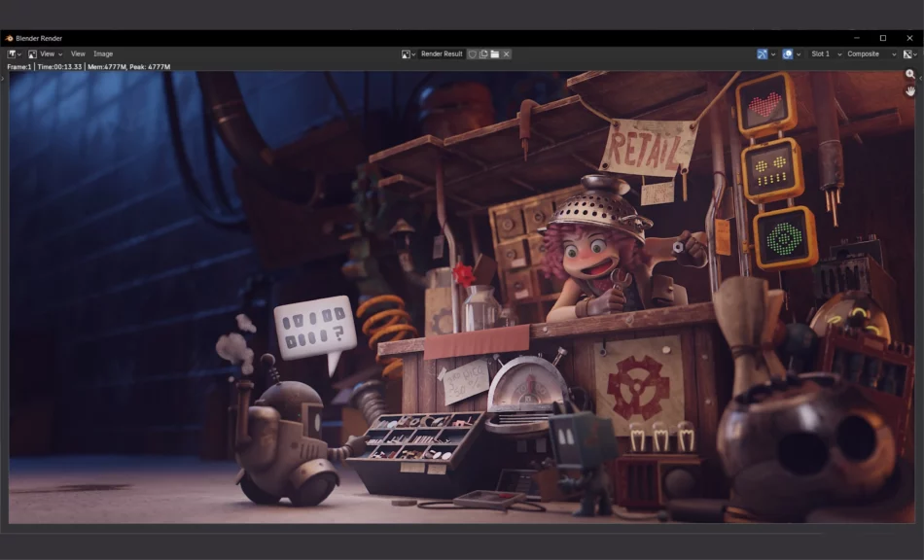Open an image using the folder icon
924x560 pixels.
click(x=494, y=54)
